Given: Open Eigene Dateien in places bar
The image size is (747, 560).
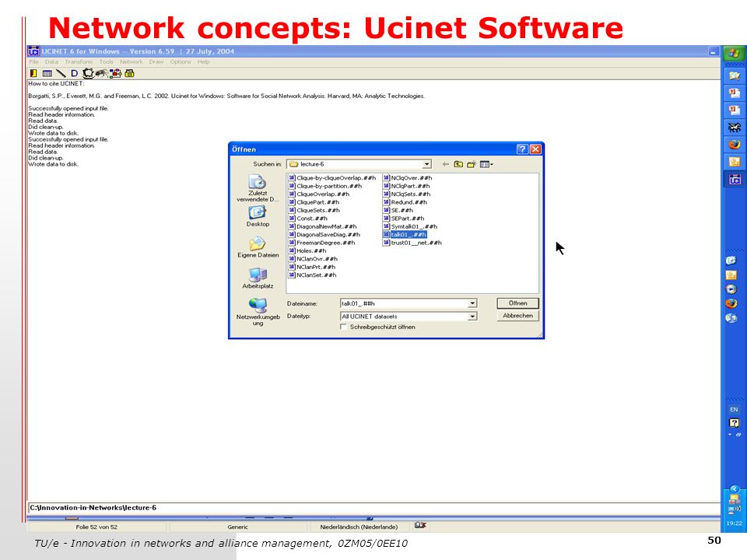Looking at the screenshot, I should tap(258, 247).
